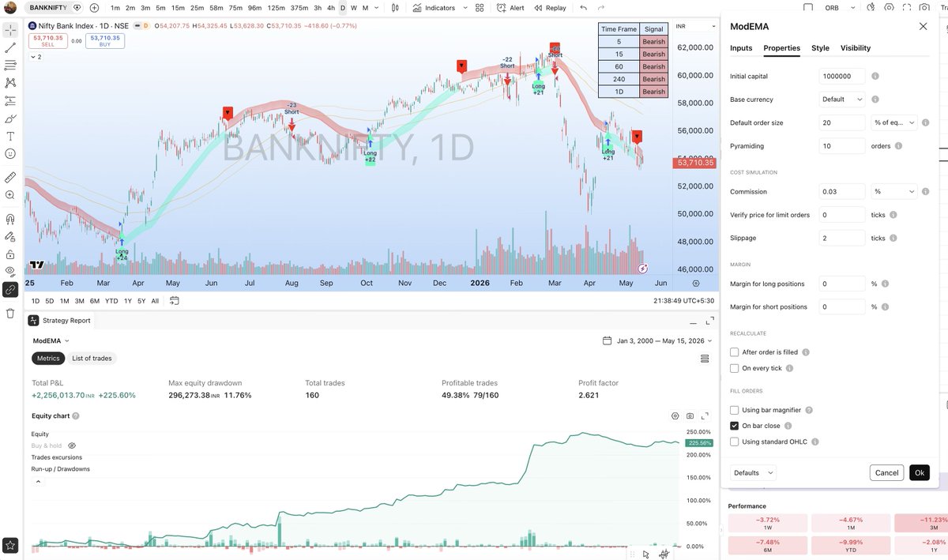
Task: Select the XABCD pattern tool
Action: [x=10, y=82]
